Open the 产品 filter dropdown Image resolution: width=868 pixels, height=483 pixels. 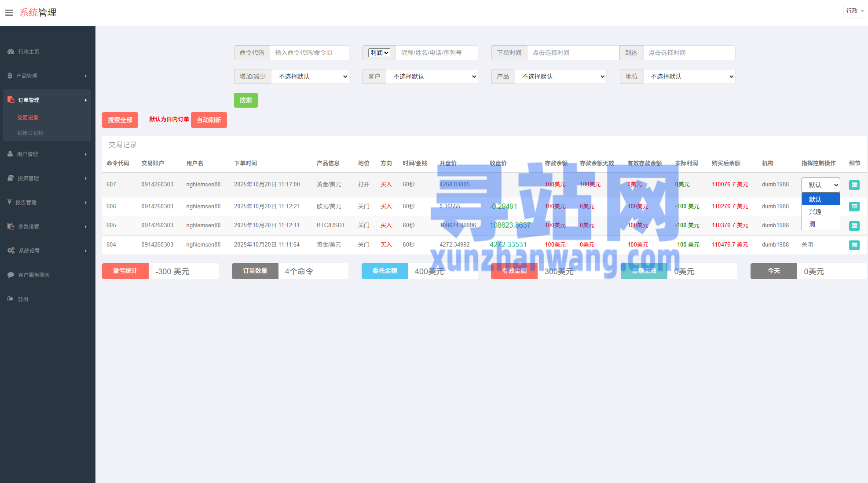[560, 76]
